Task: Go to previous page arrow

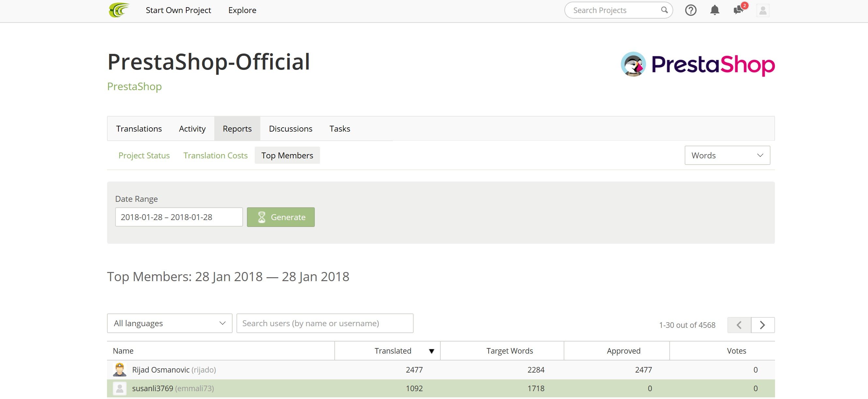Action: [x=739, y=325]
